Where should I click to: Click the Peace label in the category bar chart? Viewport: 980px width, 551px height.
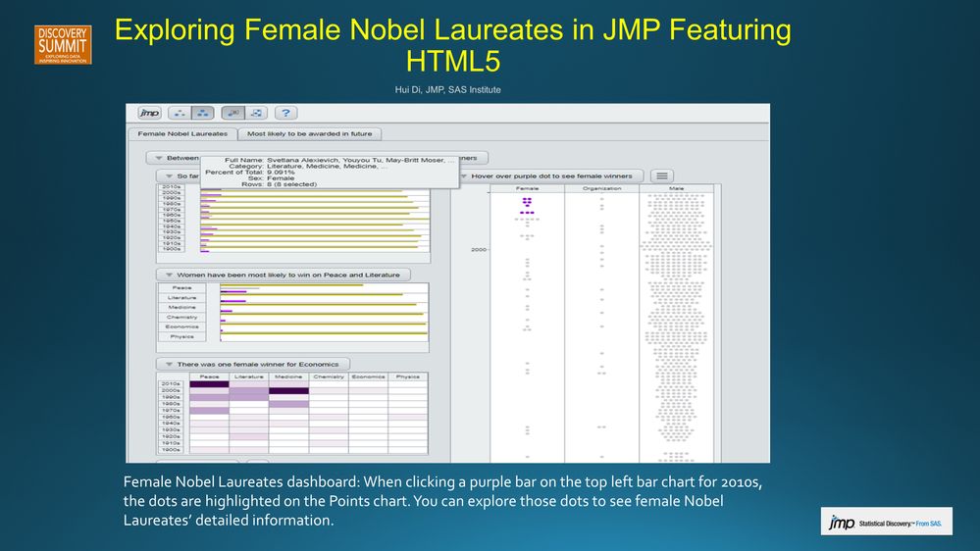181,288
